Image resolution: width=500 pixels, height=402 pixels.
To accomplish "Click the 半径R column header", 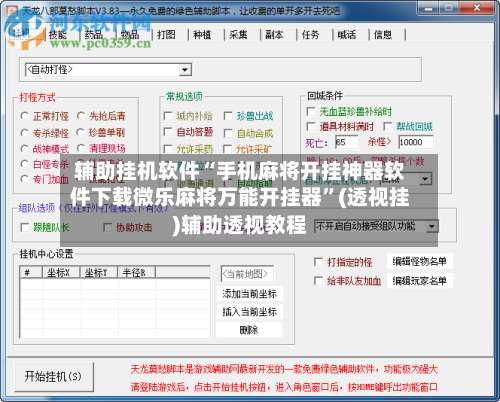I will (136, 273).
